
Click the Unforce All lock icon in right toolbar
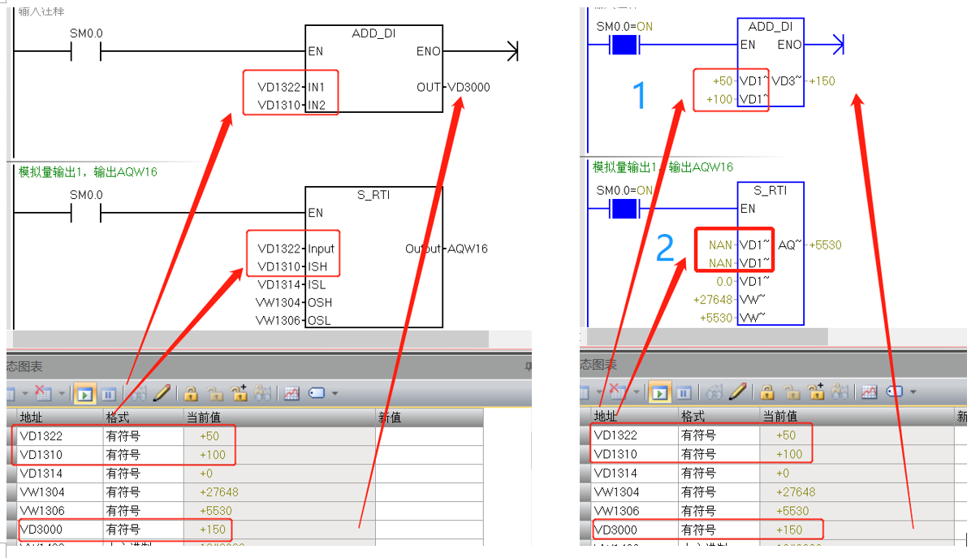click(x=816, y=393)
